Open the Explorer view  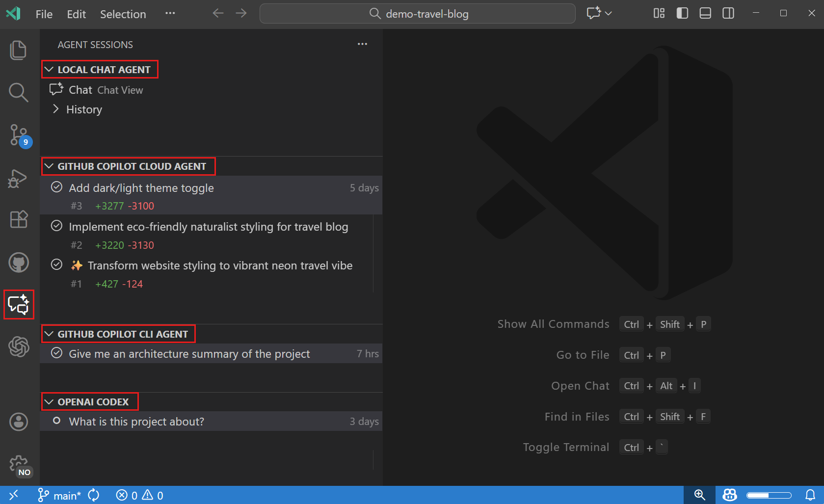pos(18,50)
